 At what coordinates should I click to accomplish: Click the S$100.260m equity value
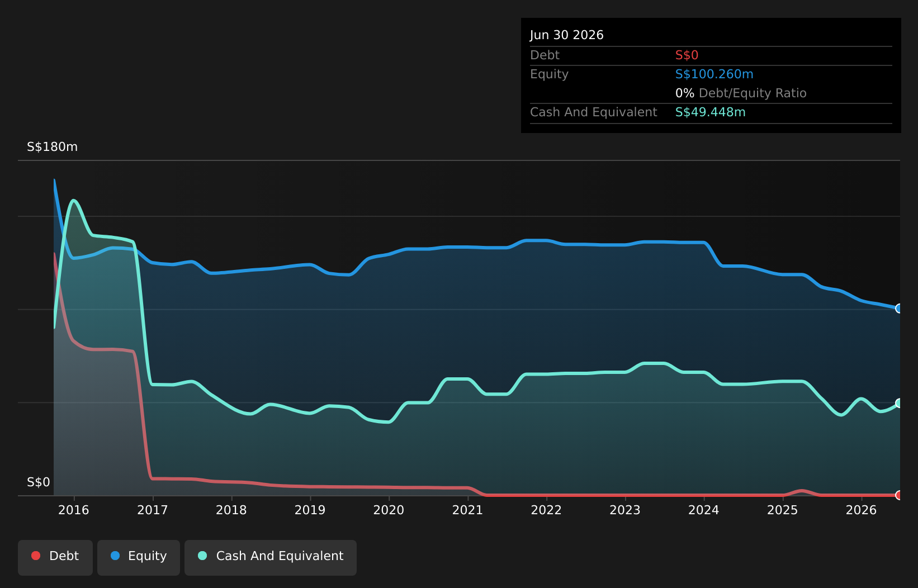[714, 74]
